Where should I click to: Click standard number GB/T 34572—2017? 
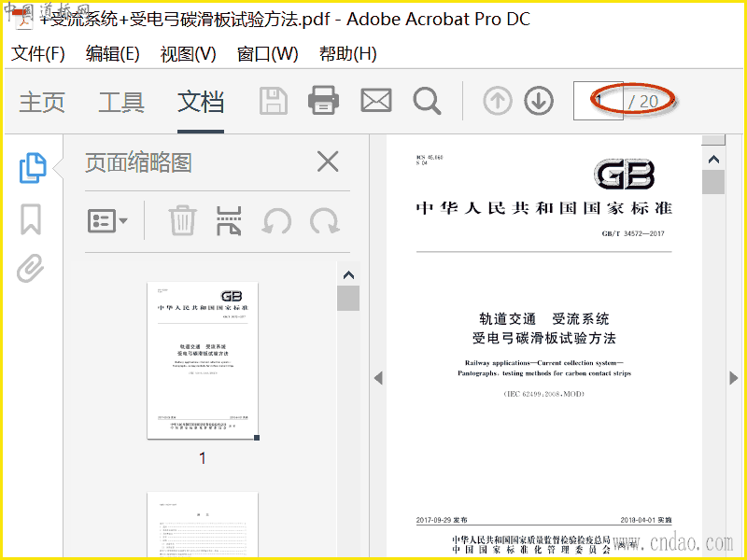(633, 233)
